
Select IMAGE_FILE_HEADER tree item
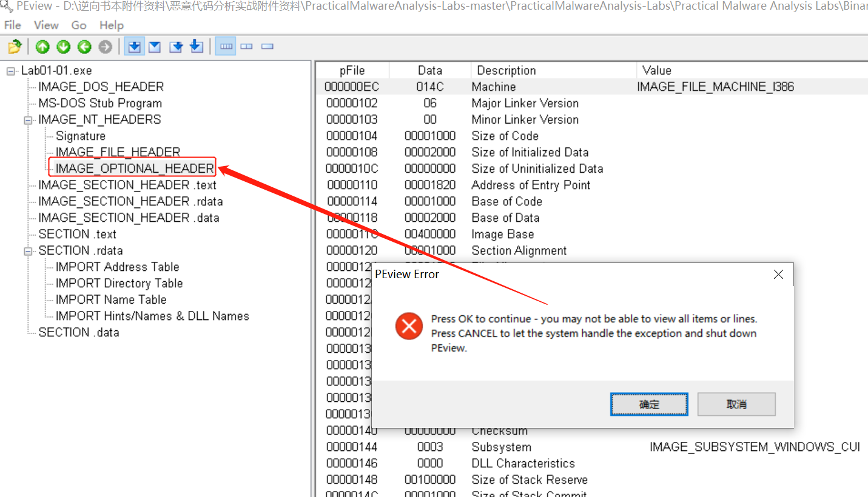118,153
